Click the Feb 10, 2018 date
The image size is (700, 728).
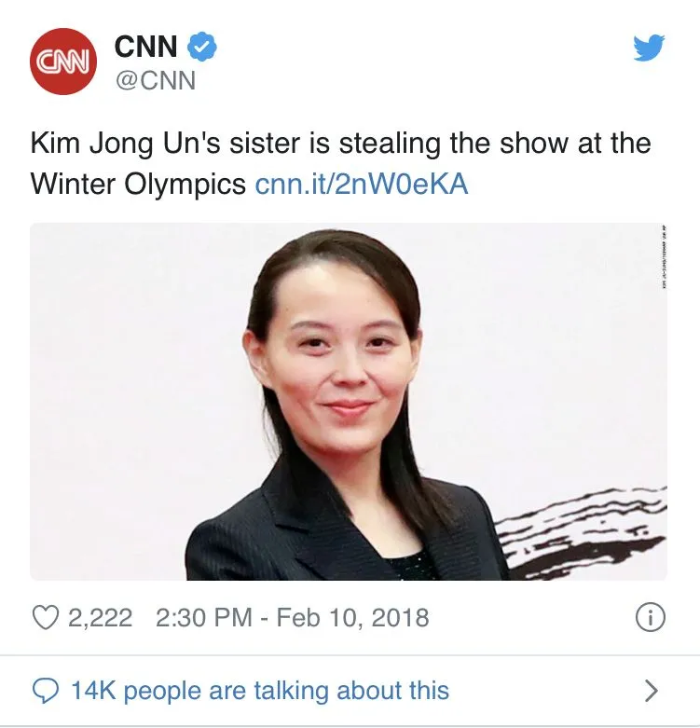(x=352, y=618)
